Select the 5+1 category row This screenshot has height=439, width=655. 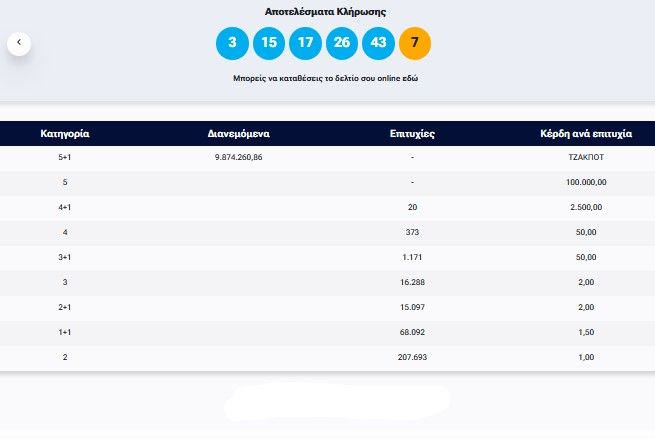pyautogui.click(x=66, y=158)
